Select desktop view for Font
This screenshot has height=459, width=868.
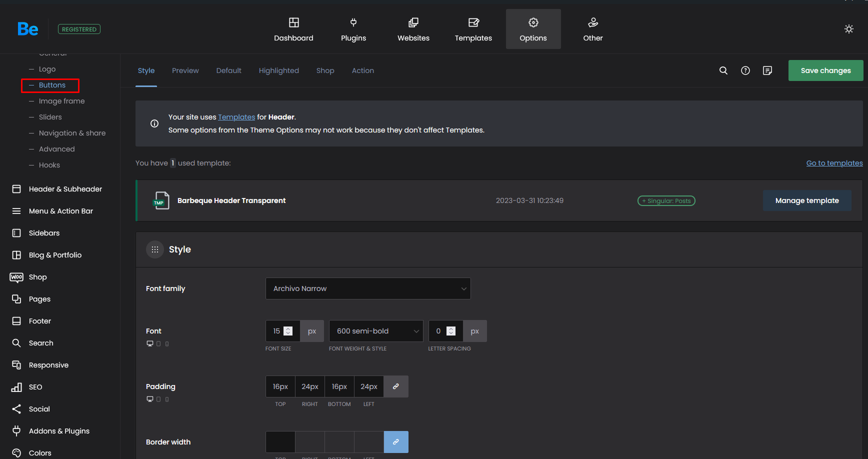(x=150, y=343)
